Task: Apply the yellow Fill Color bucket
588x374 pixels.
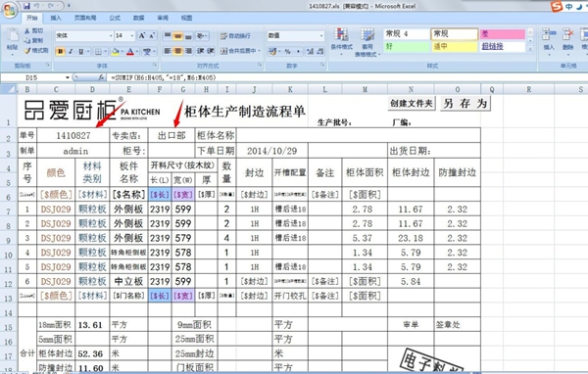Action: pos(115,51)
